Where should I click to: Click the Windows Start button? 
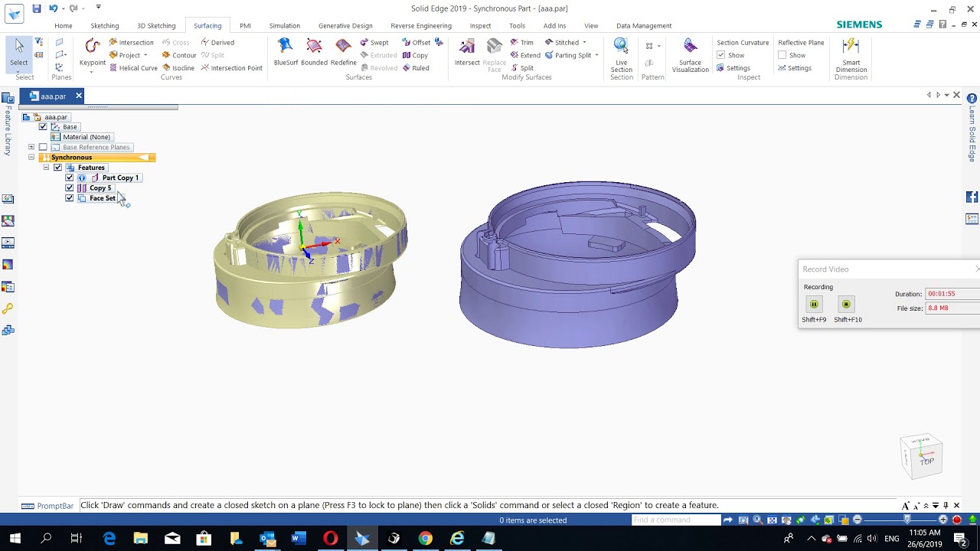click(15, 539)
